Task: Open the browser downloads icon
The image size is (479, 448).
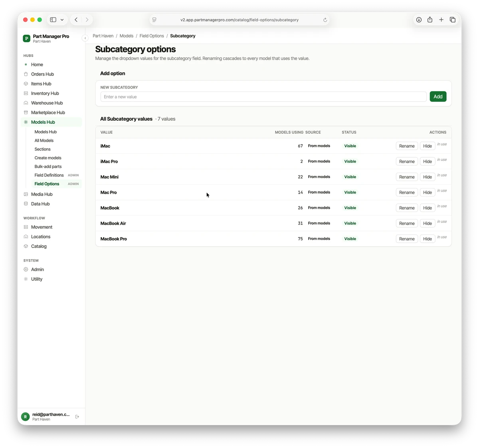Action: 419,20
